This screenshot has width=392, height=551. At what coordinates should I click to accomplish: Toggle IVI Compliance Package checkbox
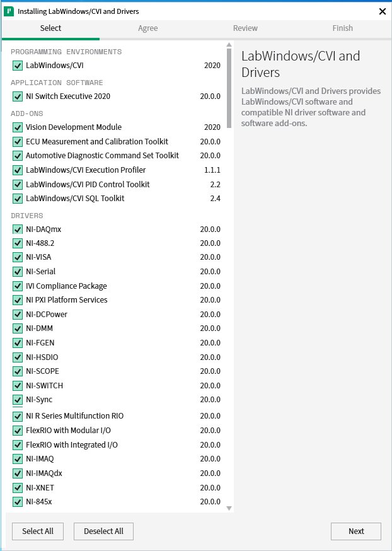point(17,286)
